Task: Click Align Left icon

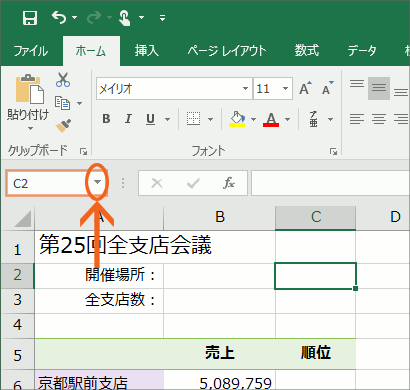Action: click(x=357, y=119)
